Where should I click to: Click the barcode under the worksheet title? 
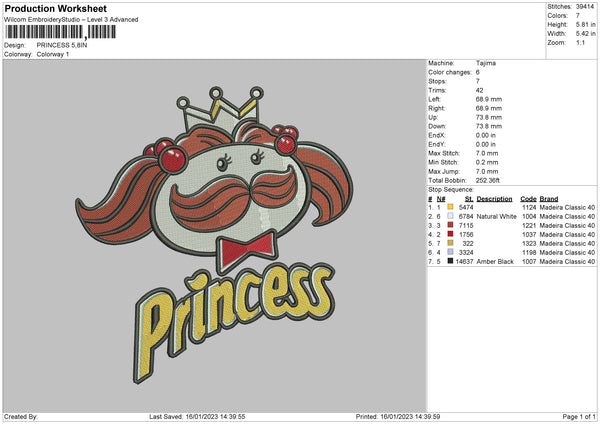tap(60, 32)
